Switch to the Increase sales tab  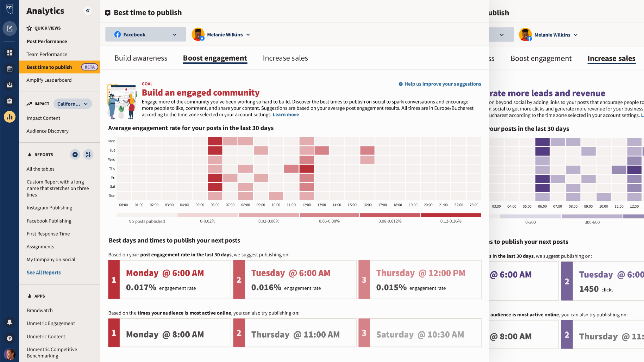[x=285, y=58]
